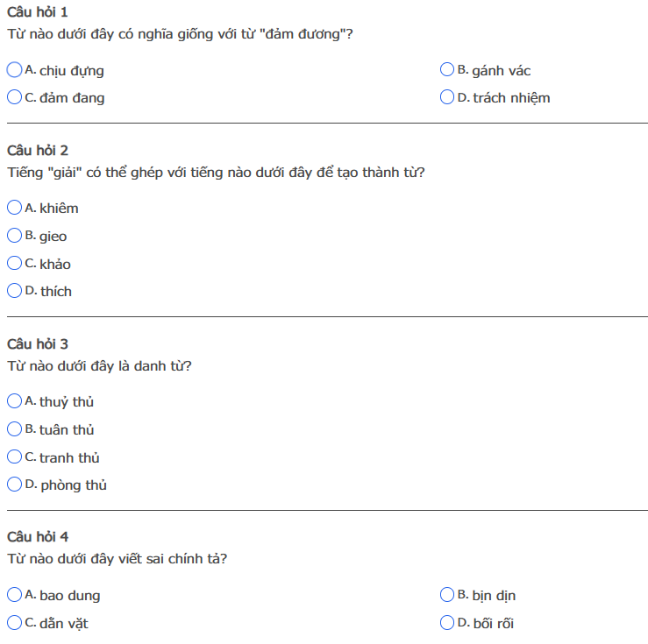Select option B 'bịn dịn'
The height and width of the screenshot is (644, 648).
point(448,595)
